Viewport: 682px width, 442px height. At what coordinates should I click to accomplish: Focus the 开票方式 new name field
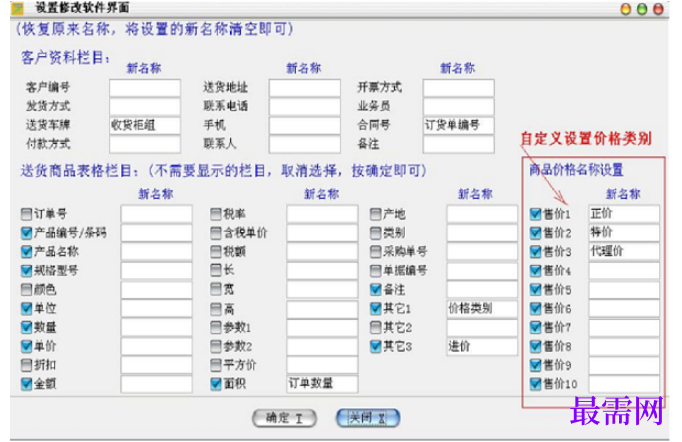click(x=458, y=87)
